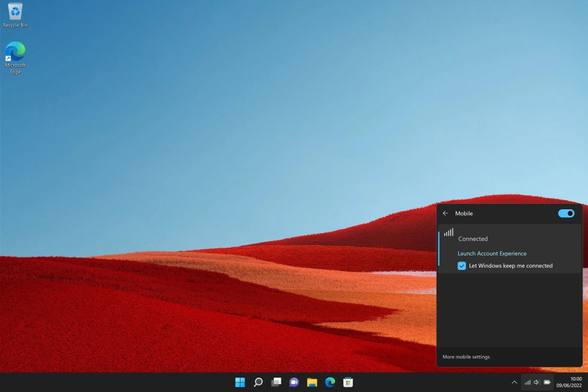Open Windows Search from the taskbar

258,382
